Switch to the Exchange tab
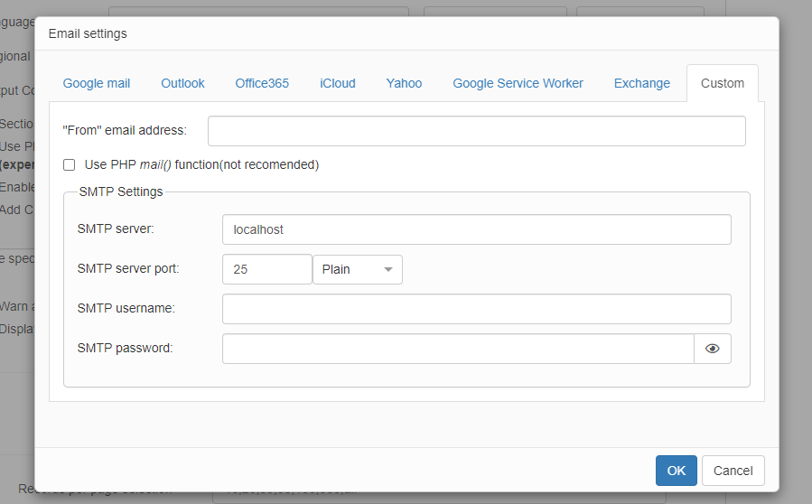 point(642,83)
